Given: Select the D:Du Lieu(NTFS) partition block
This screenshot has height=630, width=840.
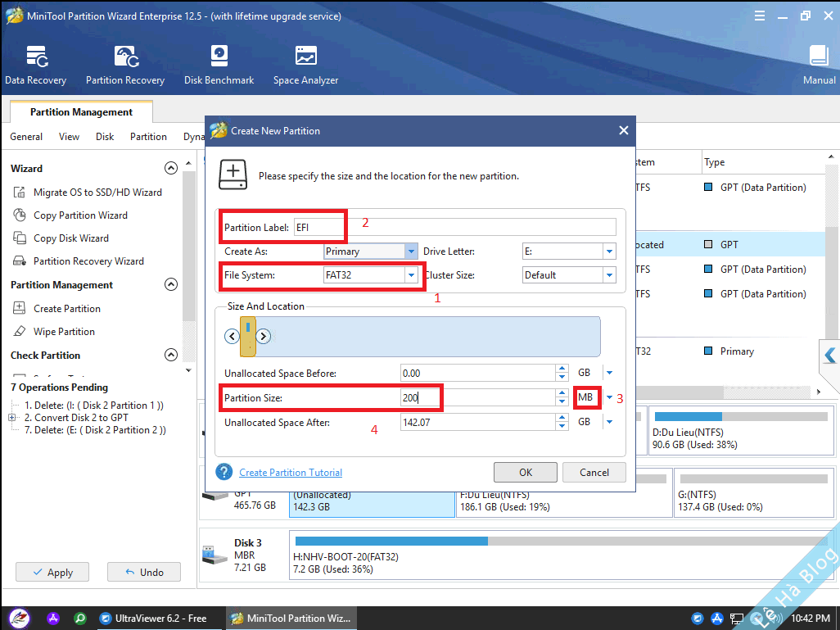Looking at the screenshot, I should pyautogui.click(x=742, y=432).
